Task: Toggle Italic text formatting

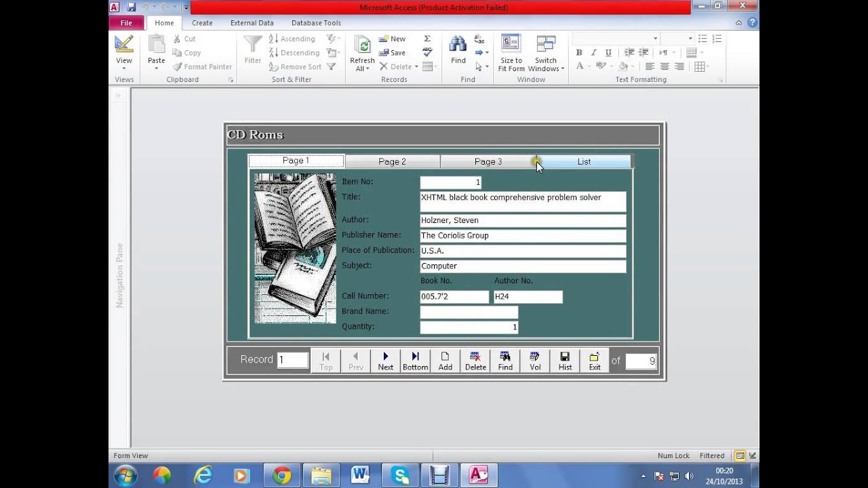Action: pos(593,53)
